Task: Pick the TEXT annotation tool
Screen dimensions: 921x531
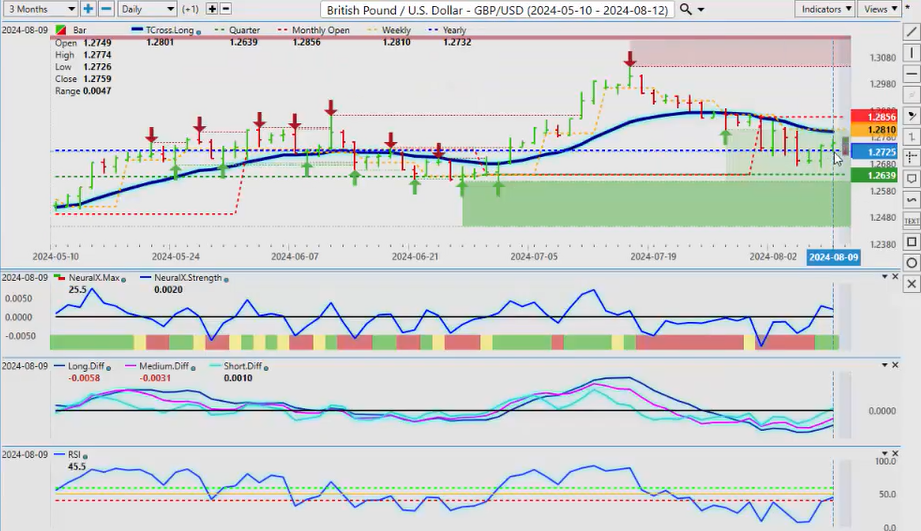Action: click(910, 220)
